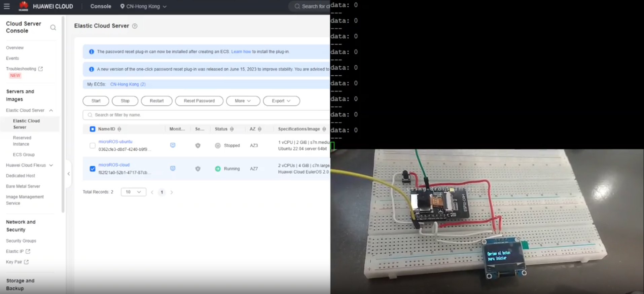
Task: Click the Stopped status icon of microROS-ubuntu
Action: [218, 146]
